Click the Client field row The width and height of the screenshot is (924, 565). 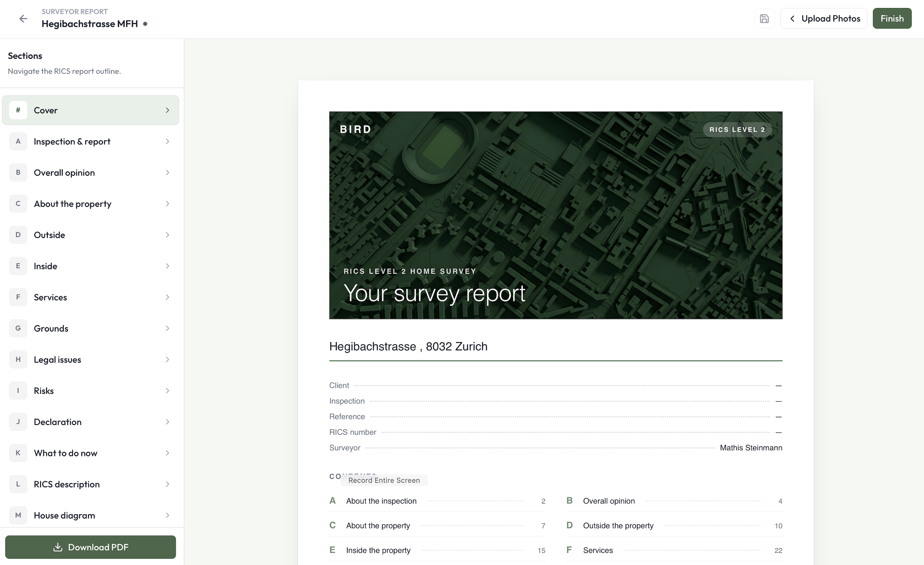point(555,385)
